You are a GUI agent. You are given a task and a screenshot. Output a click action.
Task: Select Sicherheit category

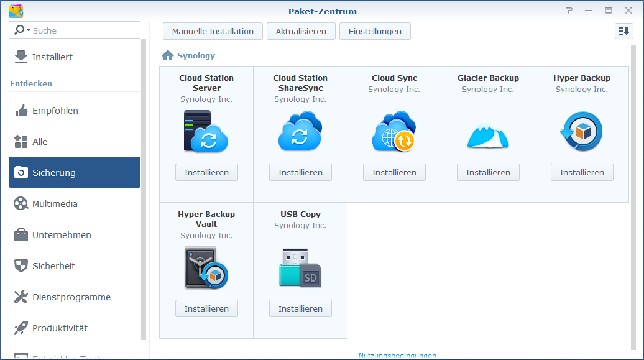pyautogui.click(x=75, y=266)
